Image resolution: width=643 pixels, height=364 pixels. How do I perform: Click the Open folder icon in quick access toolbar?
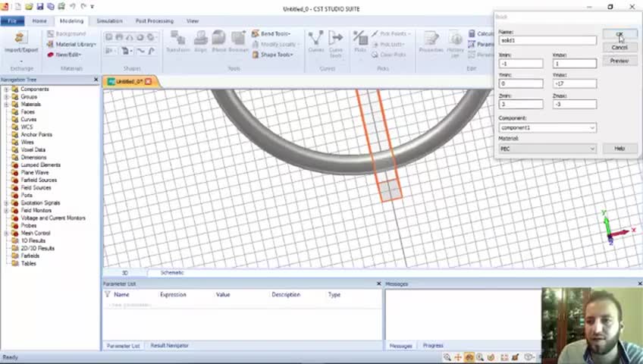tap(29, 7)
